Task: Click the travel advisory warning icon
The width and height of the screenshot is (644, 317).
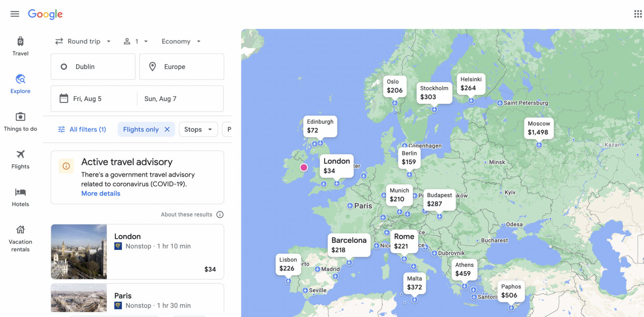Action: tap(66, 166)
